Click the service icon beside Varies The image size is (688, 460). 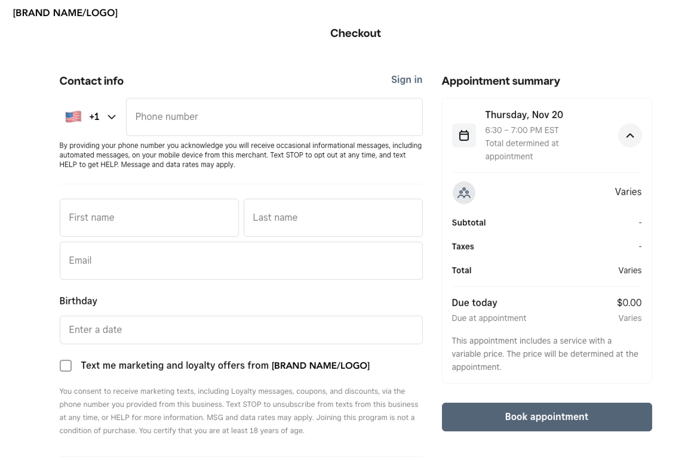[464, 193]
